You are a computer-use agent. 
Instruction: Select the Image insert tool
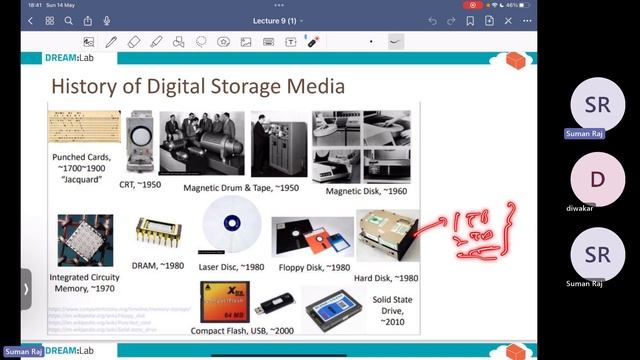click(x=246, y=42)
